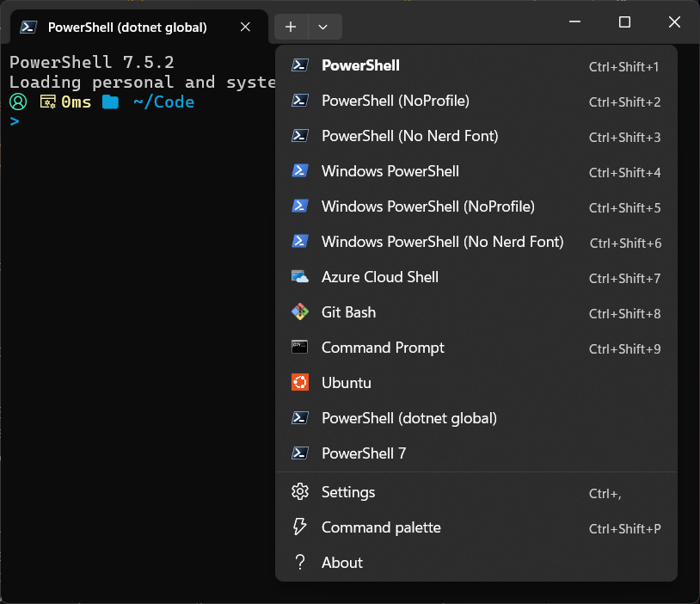
Task: Open Command Prompt profile
Action: pyautogui.click(x=476, y=348)
